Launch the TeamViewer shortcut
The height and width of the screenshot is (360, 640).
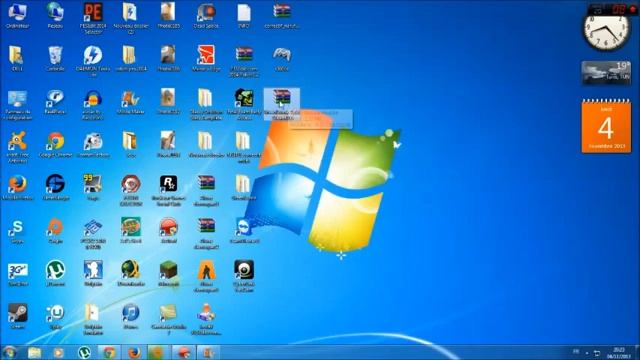[244, 231]
